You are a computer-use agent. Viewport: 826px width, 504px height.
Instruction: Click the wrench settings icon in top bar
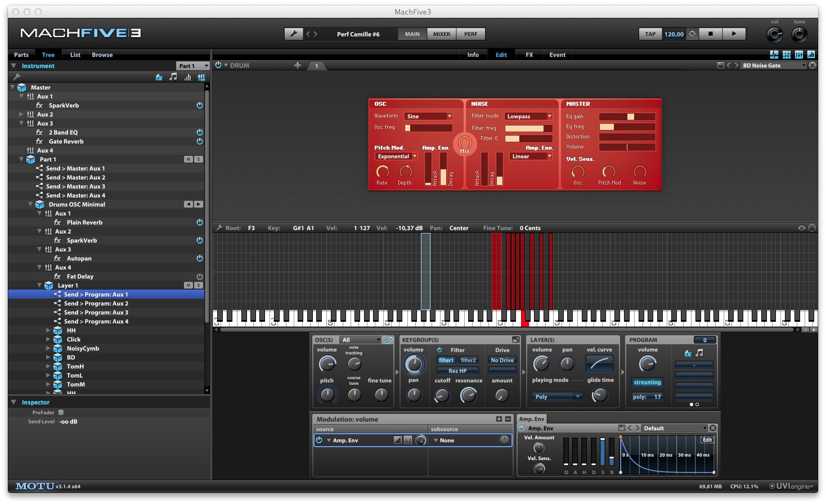tap(293, 34)
